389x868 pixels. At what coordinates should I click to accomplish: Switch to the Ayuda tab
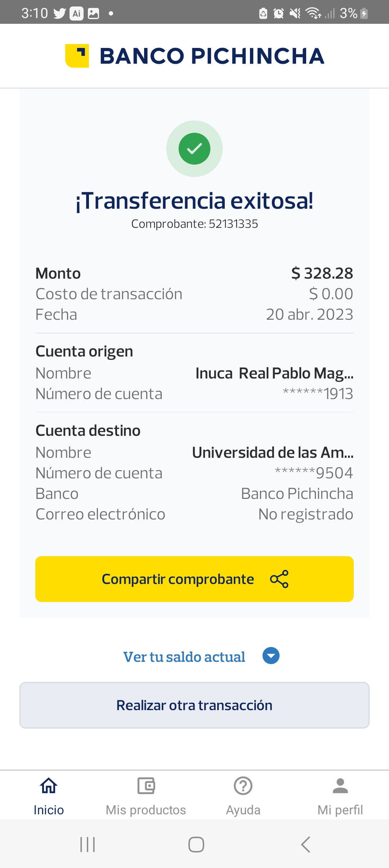(243, 810)
